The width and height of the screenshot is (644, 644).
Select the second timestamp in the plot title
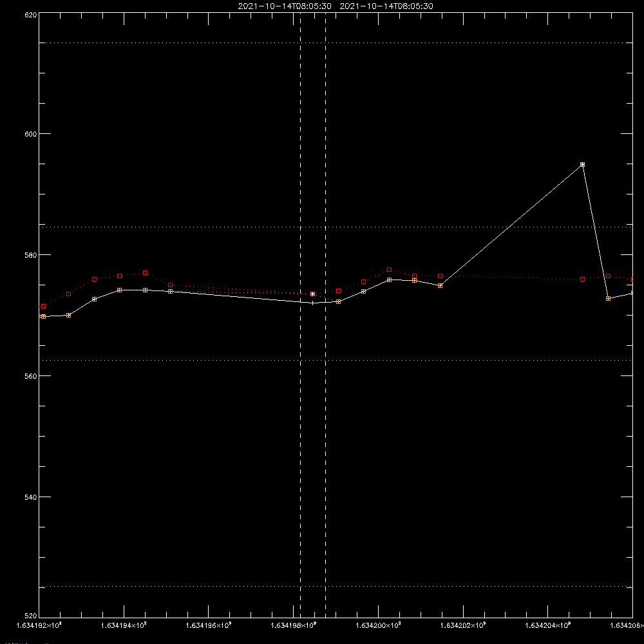[x=386, y=6]
